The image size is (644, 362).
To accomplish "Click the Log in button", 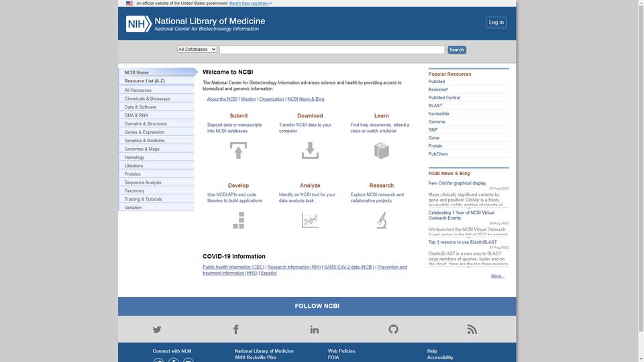I will click(x=496, y=22).
